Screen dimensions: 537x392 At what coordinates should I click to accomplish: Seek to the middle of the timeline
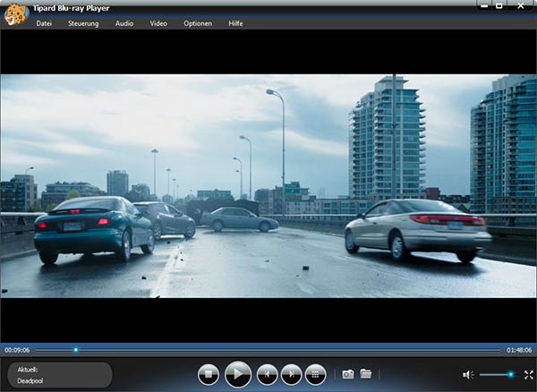coord(268,350)
